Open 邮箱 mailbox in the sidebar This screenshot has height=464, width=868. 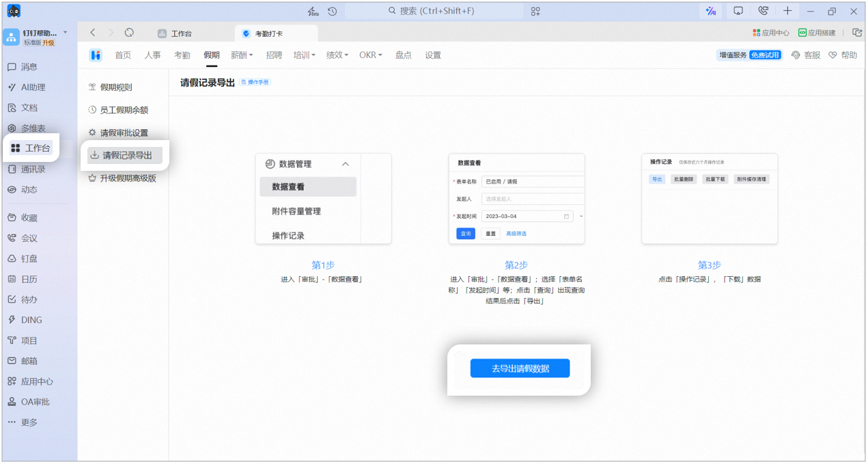pos(23,361)
